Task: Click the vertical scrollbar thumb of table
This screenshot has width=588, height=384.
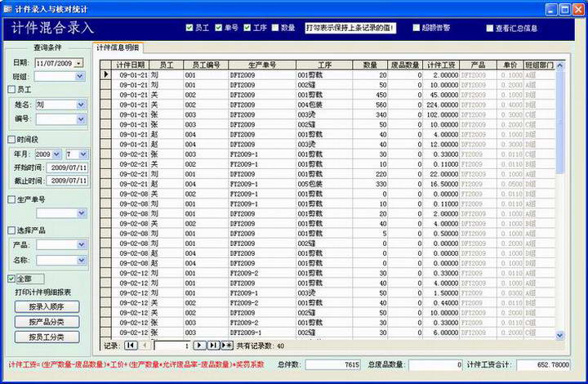Action: [560, 122]
